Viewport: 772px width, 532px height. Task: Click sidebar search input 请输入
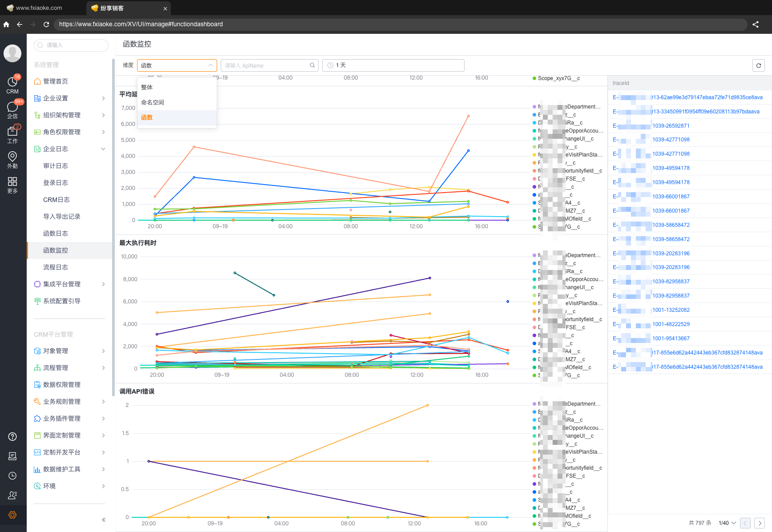[71, 45]
